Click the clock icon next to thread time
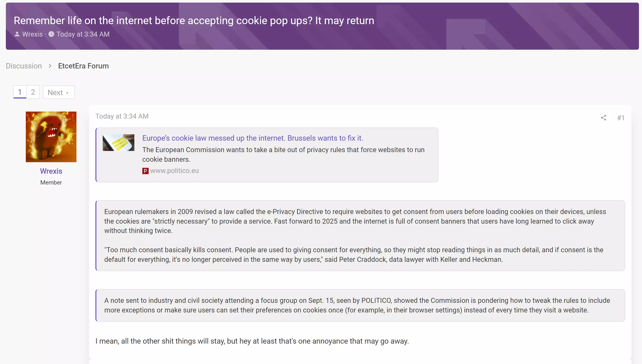This screenshot has width=642, height=364. pos(51,34)
